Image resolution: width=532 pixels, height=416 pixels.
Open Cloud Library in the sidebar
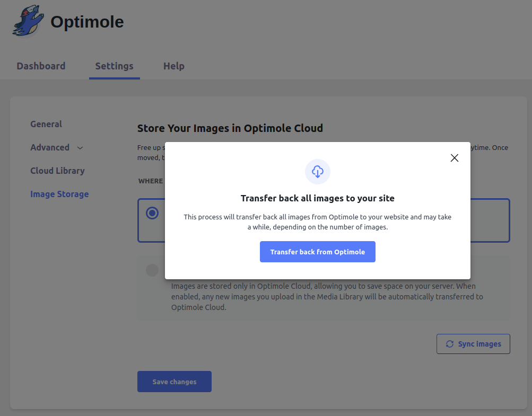(57, 171)
